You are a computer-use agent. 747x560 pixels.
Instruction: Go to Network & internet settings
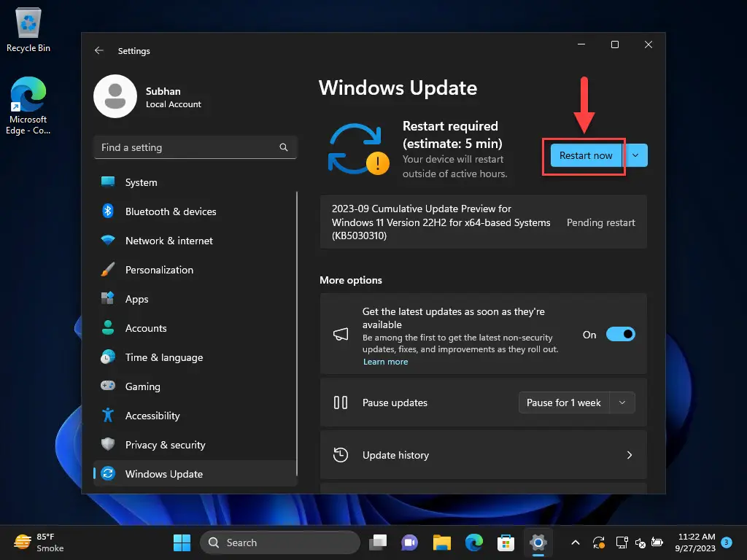click(x=196, y=240)
